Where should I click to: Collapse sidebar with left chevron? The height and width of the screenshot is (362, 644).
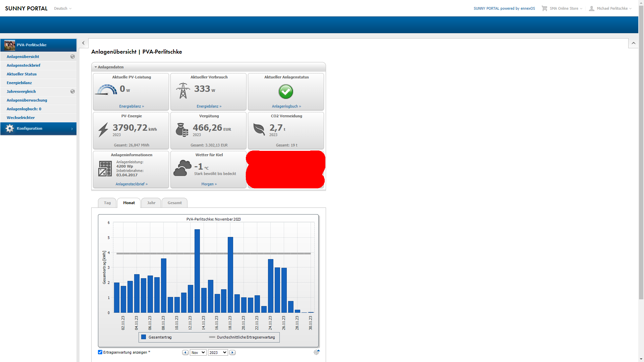pos(84,43)
